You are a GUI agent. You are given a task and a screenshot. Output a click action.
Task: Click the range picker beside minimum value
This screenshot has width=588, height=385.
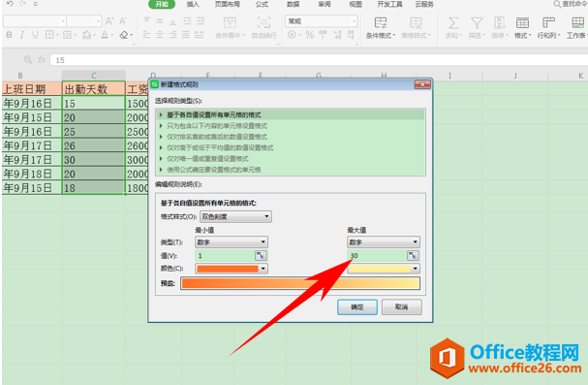261,256
